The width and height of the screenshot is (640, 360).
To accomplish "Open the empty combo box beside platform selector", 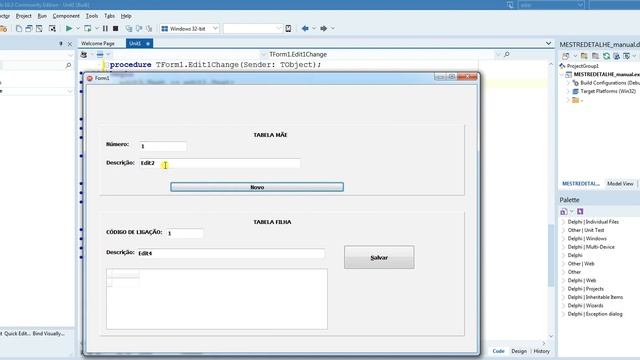I will tap(253, 29).
